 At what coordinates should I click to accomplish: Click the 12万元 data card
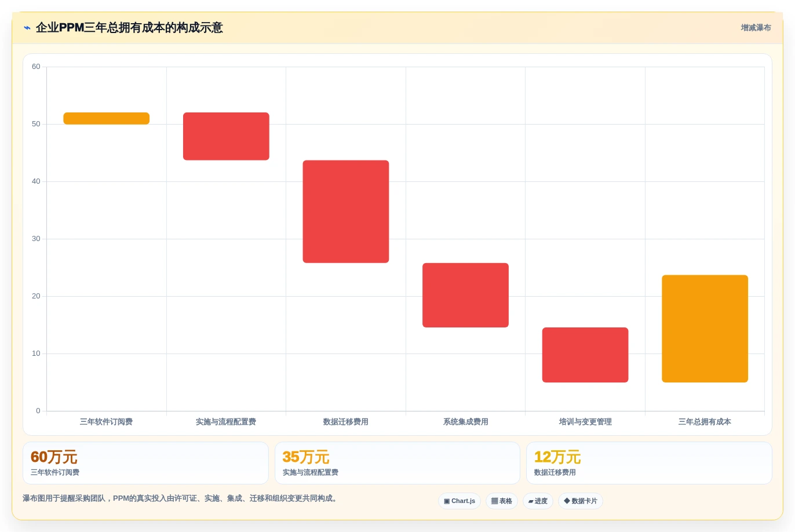click(649, 463)
